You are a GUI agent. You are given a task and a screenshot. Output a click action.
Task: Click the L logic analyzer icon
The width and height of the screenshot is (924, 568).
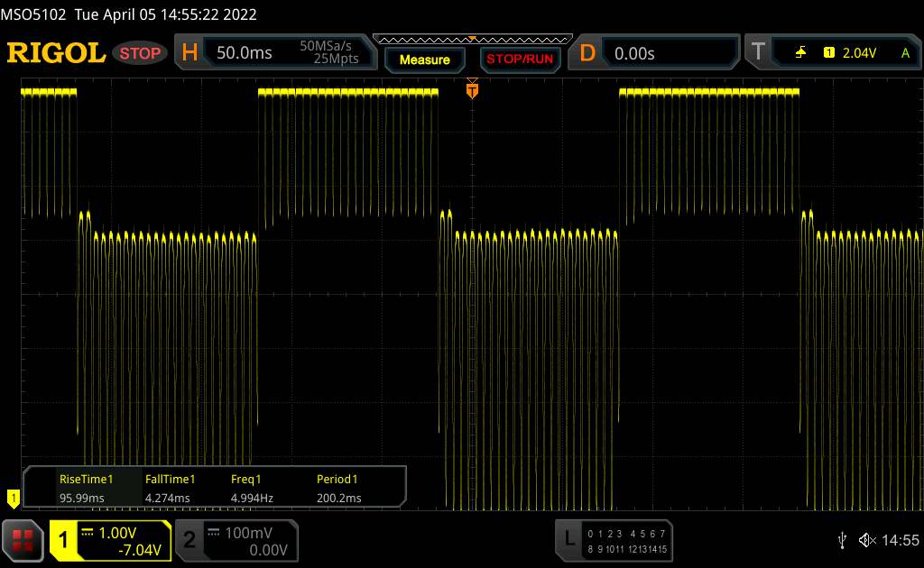tap(568, 539)
